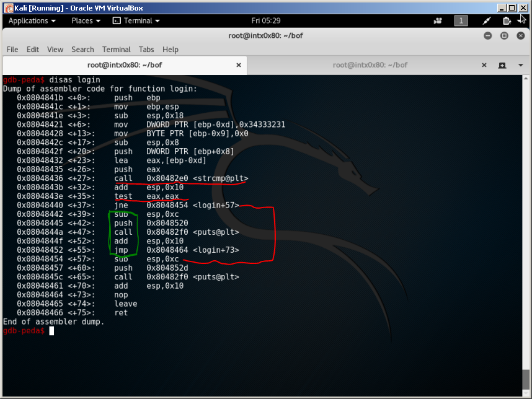This screenshot has width=532, height=399.
Task: Open the Help menu
Action: [171, 50]
